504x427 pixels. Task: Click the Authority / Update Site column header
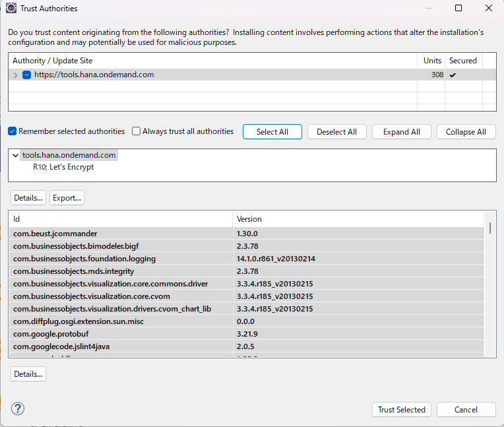tap(212, 61)
